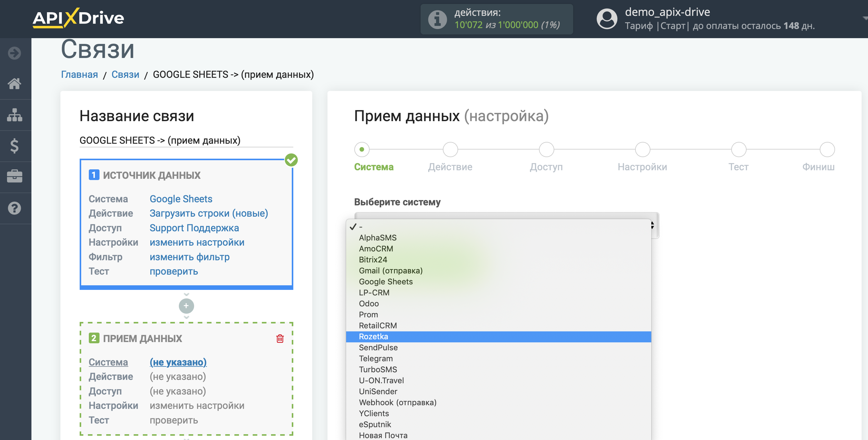Choose TurboSMS from the system list
Image resolution: width=868 pixels, height=440 pixels.
tap(498, 370)
